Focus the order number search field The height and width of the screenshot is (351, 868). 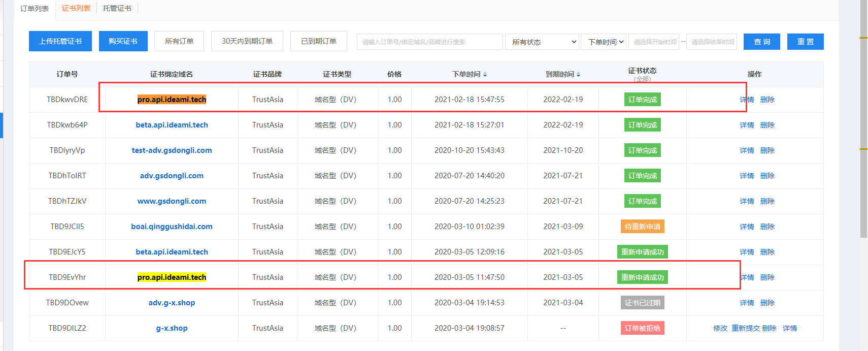(429, 42)
